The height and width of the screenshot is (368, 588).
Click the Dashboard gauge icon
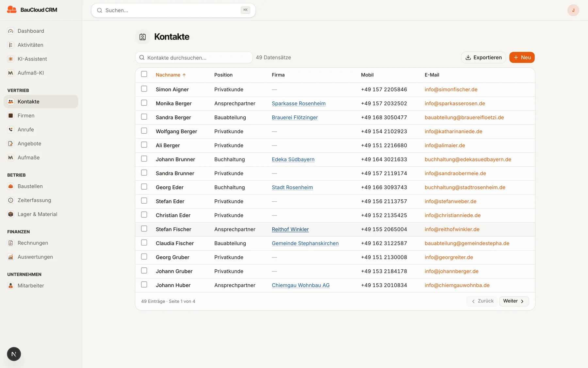click(11, 31)
